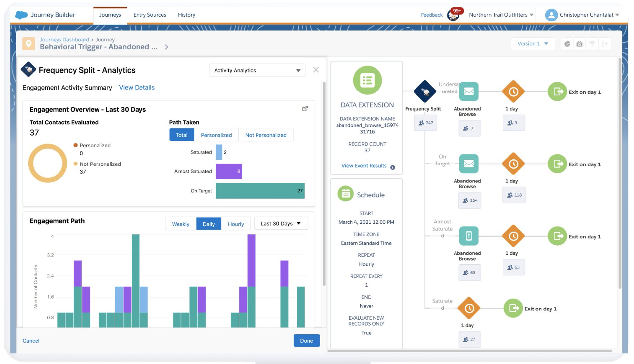The width and height of the screenshot is (634, 364).
Task: Open the Activity Analytics dropdown
Action: 257,70
